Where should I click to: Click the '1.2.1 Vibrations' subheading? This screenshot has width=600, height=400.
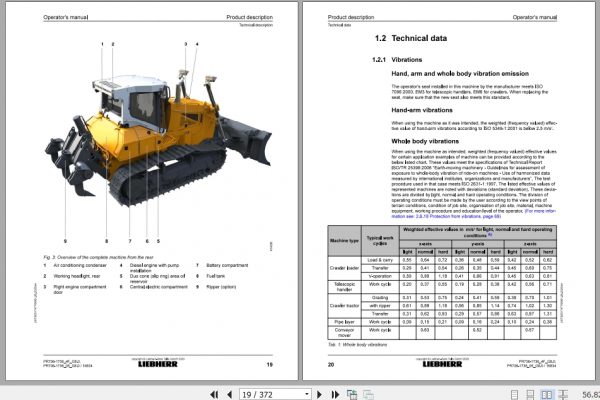tap(397, 60)
